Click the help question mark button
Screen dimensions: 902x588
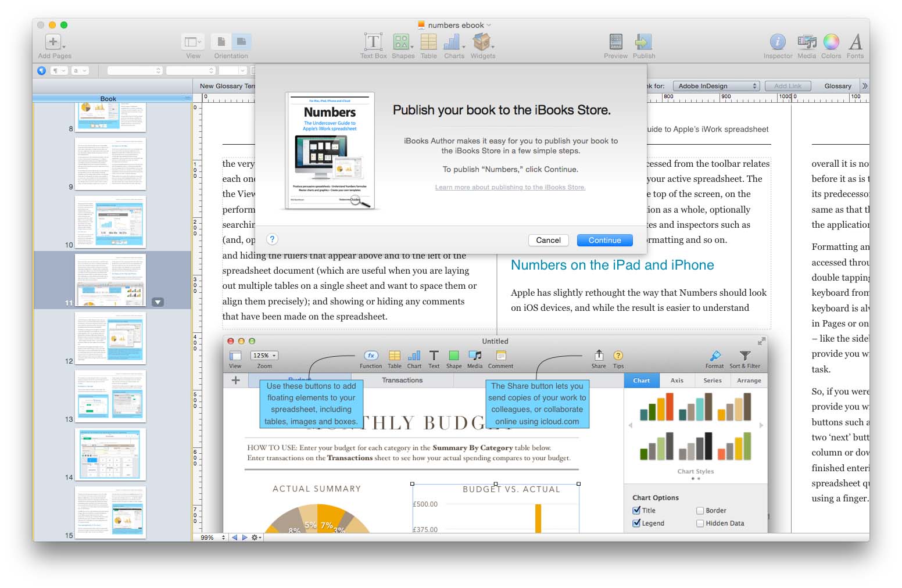272,239
